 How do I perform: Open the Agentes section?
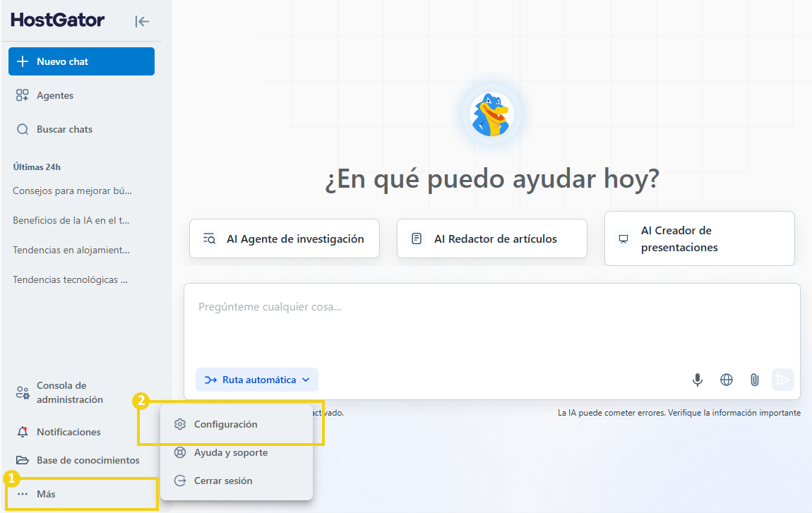[x=55, y=95]
